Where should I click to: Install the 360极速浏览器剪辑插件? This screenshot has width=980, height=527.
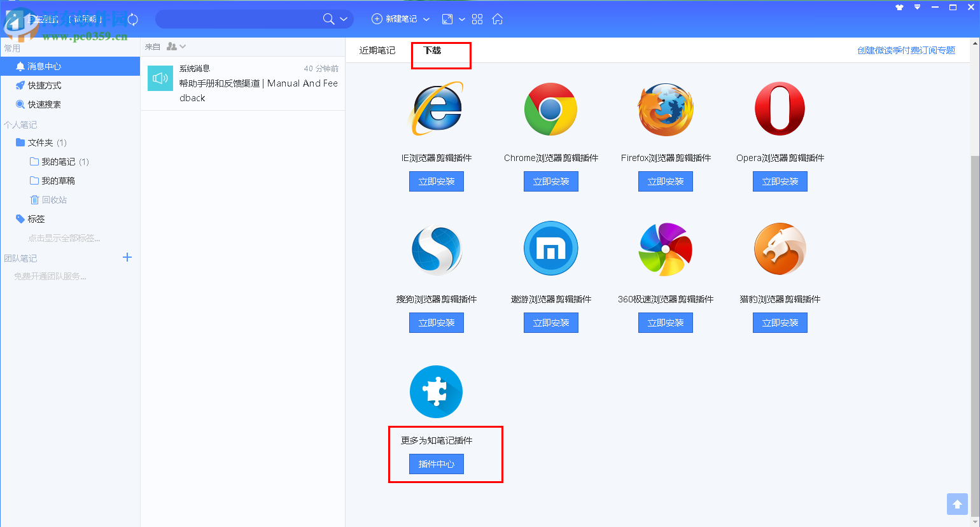pyautogui.click(x=666, y=323)
